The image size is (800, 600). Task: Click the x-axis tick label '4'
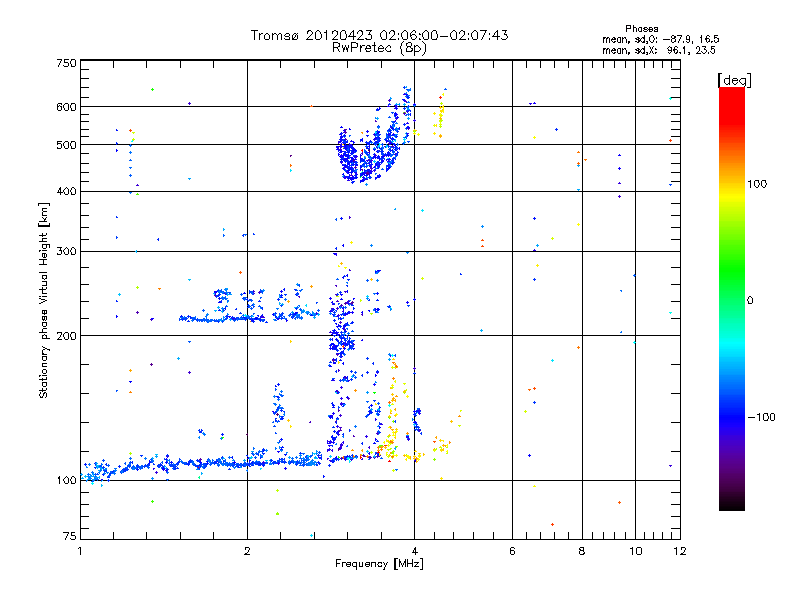tap(415, 551)
